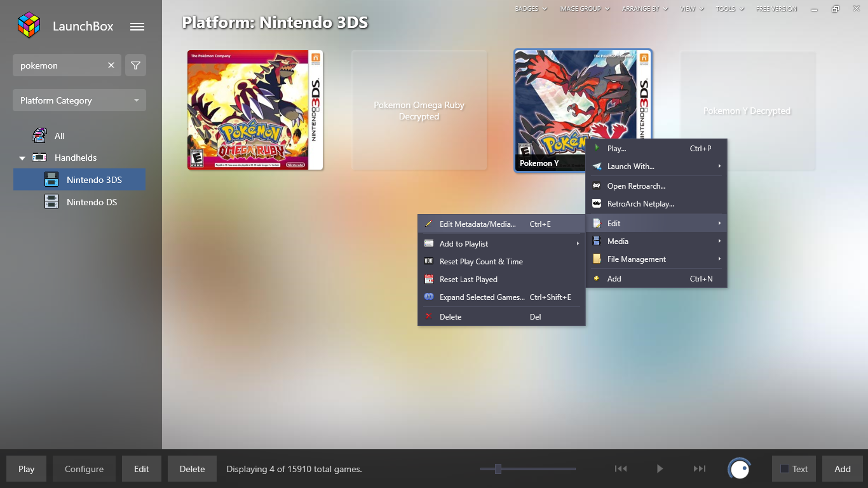Image resolution: width=868 pixels, height=488 pixels.
Task: Click the circular volume knob
Action: click(739, 469)
